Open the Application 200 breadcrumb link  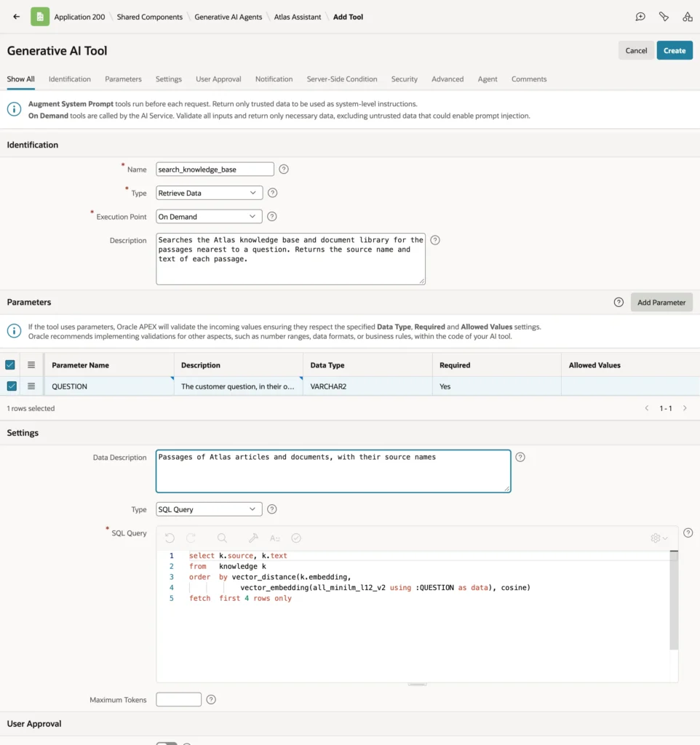click(x=79, y=17)
